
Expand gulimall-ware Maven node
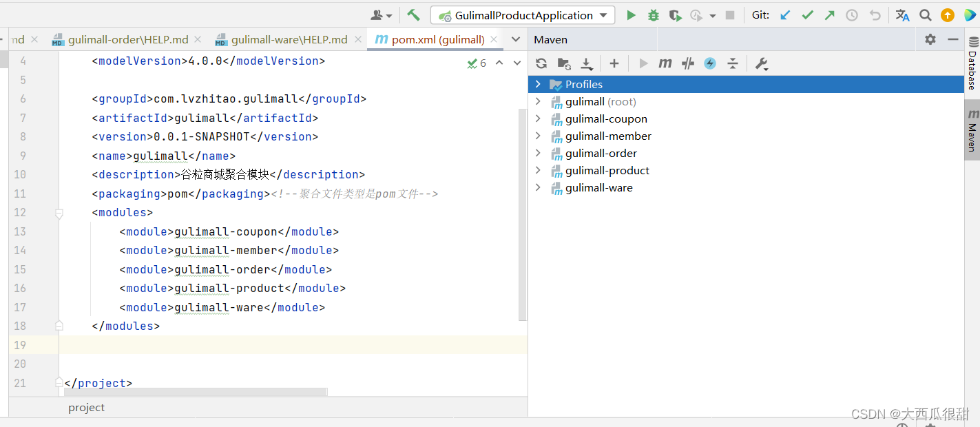point(539,187)
